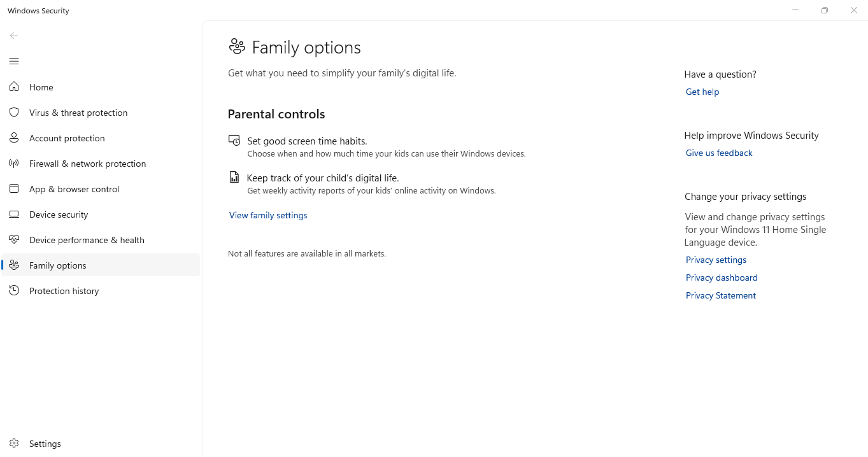Open Protection history via its clock icon
The width and height of the screenshot is (868, 457).
click(x=14, y=290)
